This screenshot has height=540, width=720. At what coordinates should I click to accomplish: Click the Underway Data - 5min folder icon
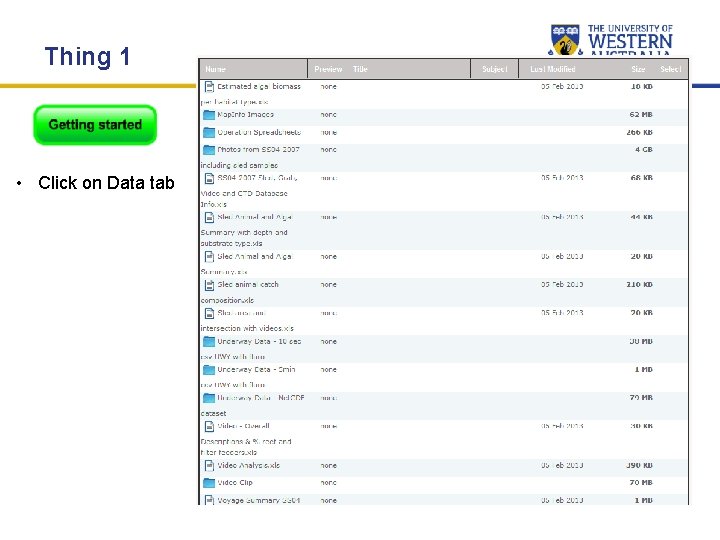tap(209, 370)
